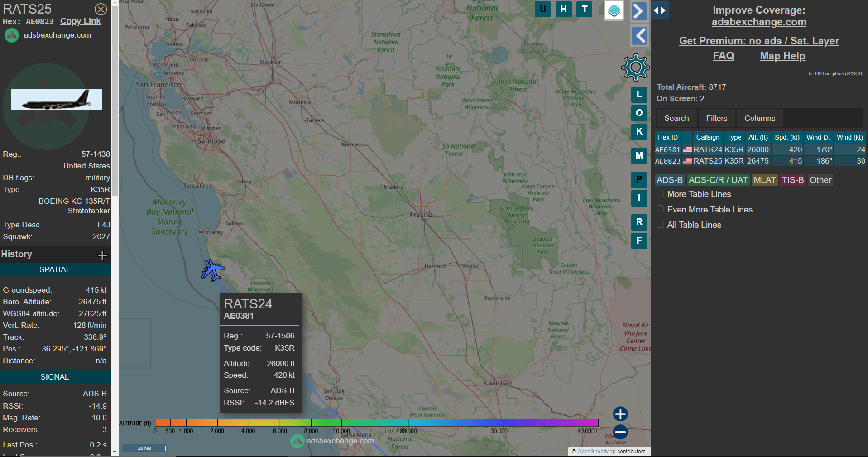Screen dimensions: 868x457
Task: Click the scrollbar down arrow in info panel
Action: point(115,452)
